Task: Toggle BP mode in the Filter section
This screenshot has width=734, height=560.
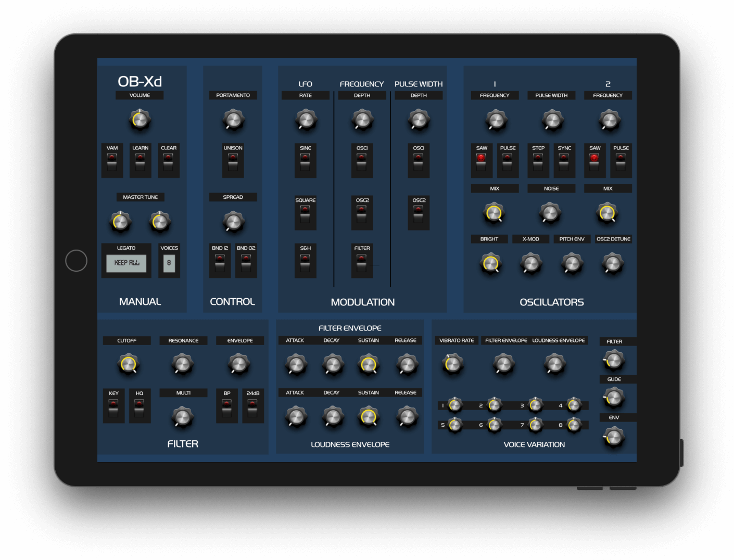Action: pyautogui.click(x=227, y=407)
